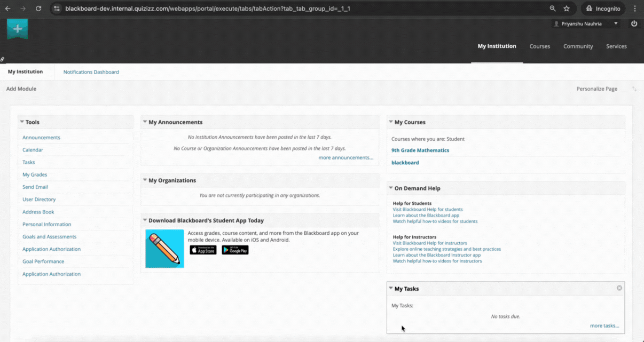The image size is (644, 342).
Task: Open the Calendar tool link
Action: (33, 150)
